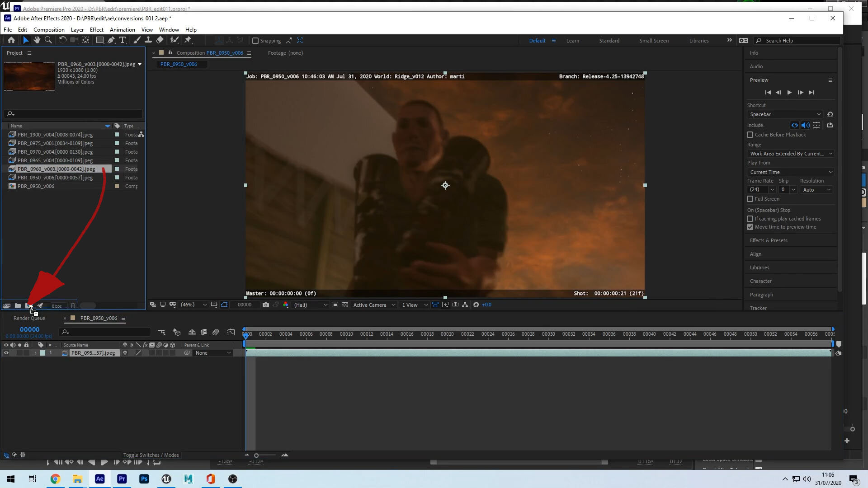Open Composition menu in menu bar

49,29
